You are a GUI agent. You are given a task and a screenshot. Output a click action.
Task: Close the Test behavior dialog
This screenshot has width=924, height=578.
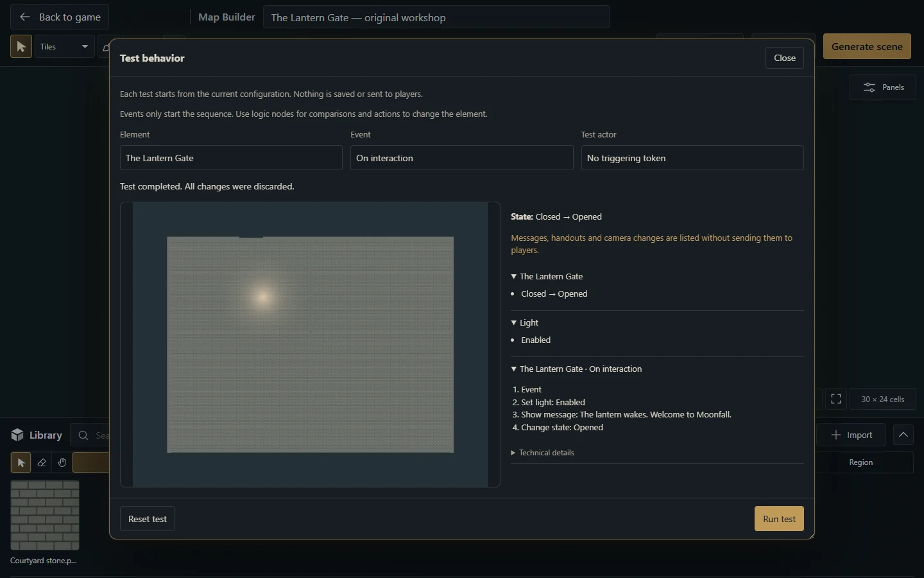[784, 58]
